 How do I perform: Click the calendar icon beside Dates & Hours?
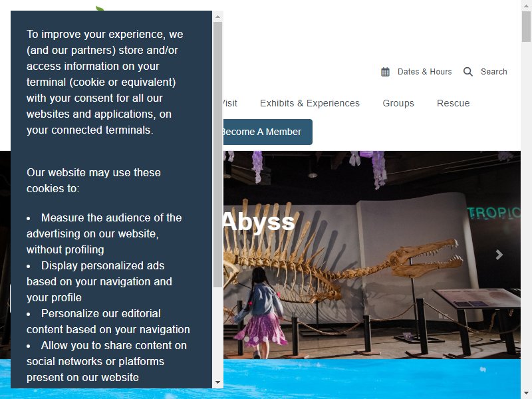385,72
